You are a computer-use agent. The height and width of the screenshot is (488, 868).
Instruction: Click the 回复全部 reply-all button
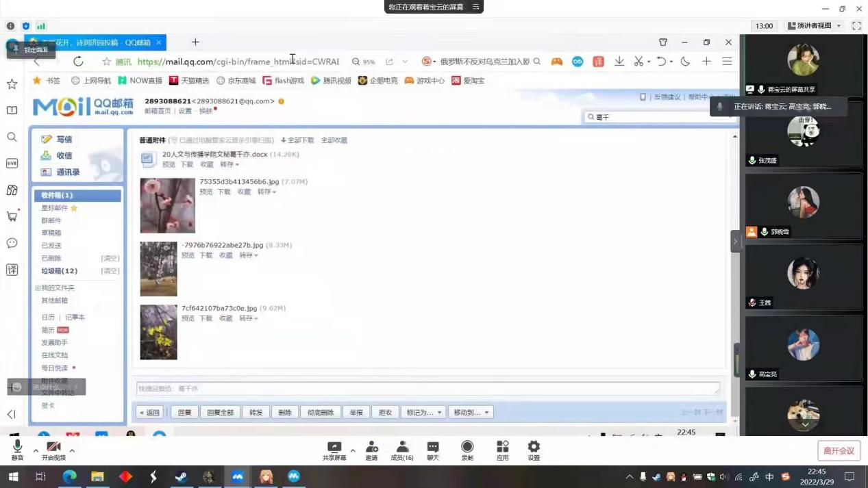click(x=221, y=413)
